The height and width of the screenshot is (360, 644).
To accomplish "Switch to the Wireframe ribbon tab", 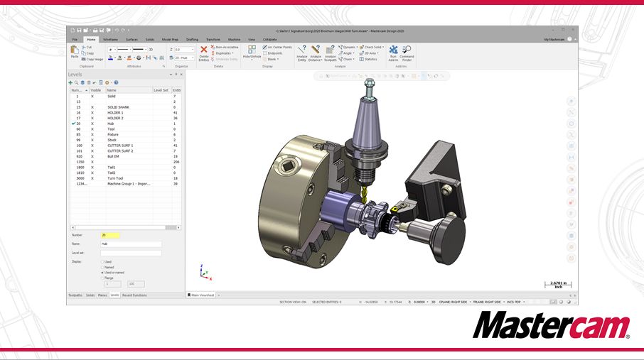I will (x=110, y=39).
